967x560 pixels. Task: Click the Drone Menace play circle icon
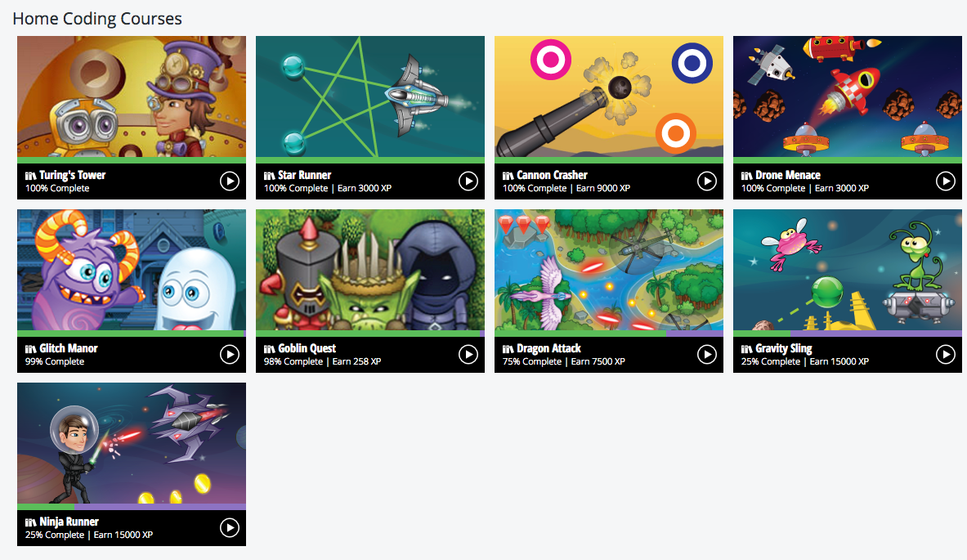(946, 181)
